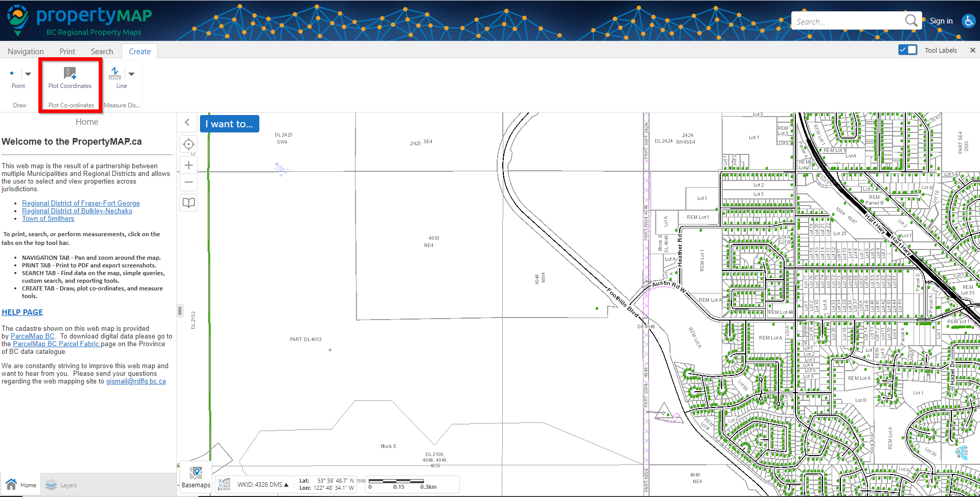Click the Foothills Blvd road label
This screenshot has height=497, width=980.
623,302
